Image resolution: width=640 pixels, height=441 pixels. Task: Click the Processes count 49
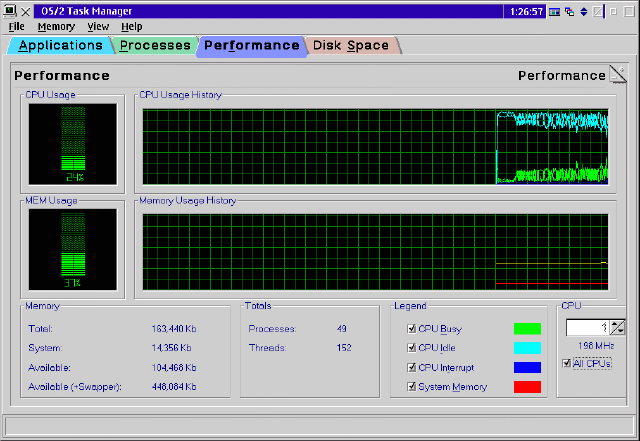point(342,329)
